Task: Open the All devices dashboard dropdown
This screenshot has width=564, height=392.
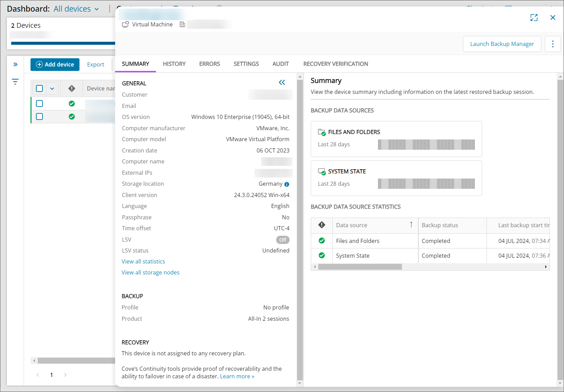Action: coord(76,9)
